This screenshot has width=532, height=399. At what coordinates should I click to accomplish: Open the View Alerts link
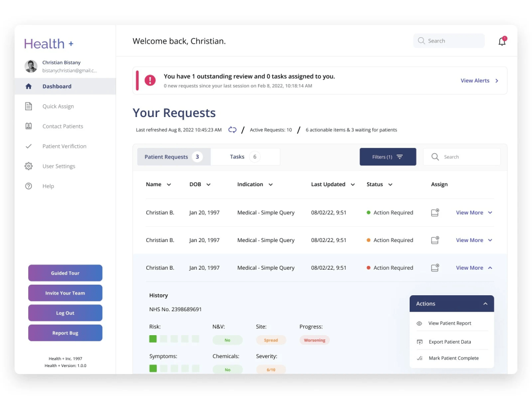[479, 80]
